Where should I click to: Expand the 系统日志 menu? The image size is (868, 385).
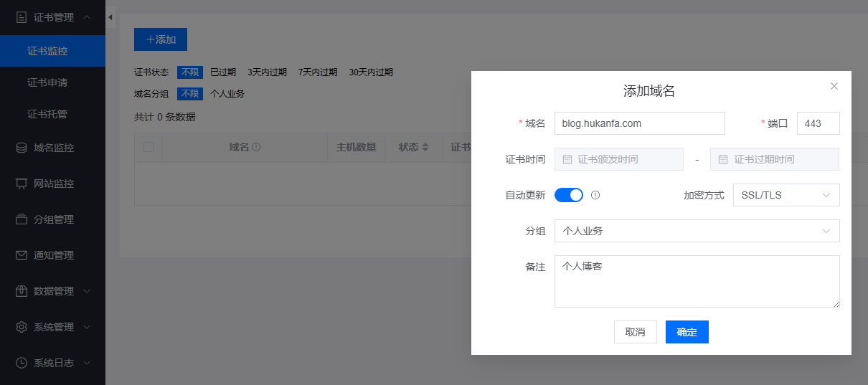[52, 363]
